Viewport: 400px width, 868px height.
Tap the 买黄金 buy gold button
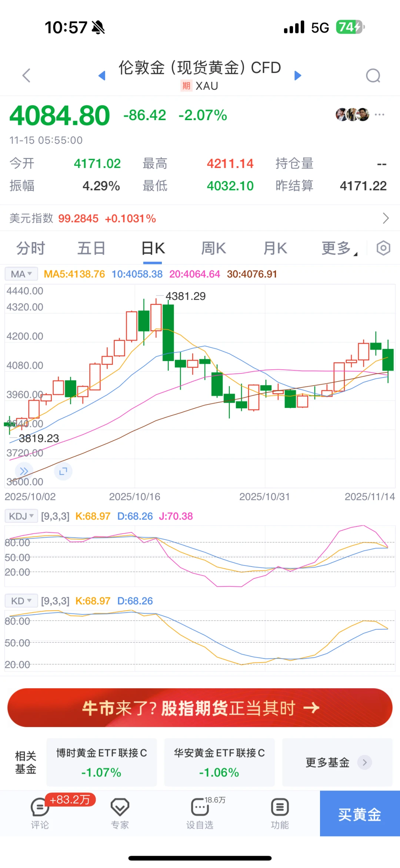coord(360,813)
